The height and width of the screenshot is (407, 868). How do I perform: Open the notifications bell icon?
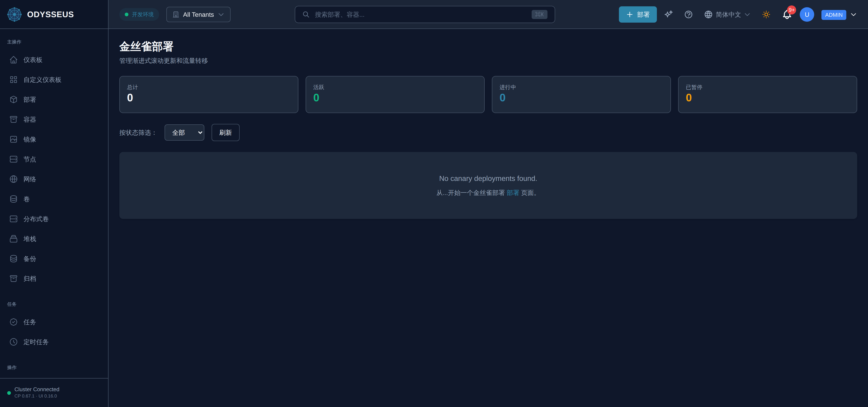pyautogui.click(x=787, y=14)
